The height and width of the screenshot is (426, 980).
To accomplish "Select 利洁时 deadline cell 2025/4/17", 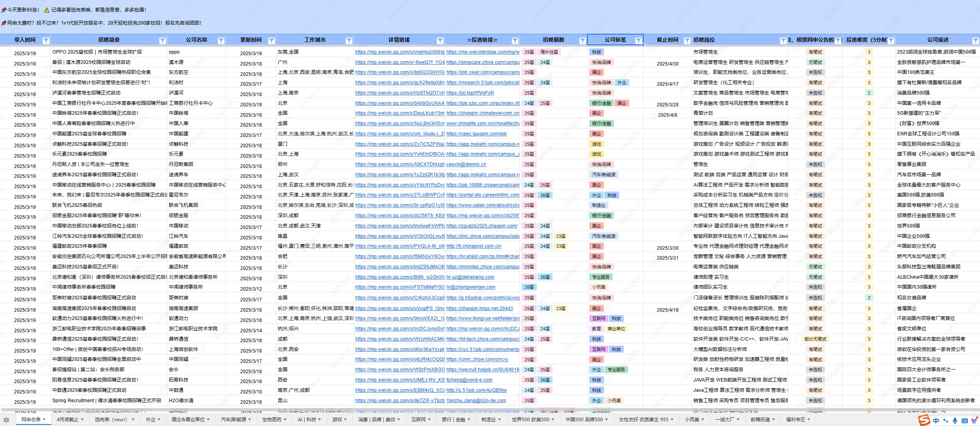I will pos(668,84).
